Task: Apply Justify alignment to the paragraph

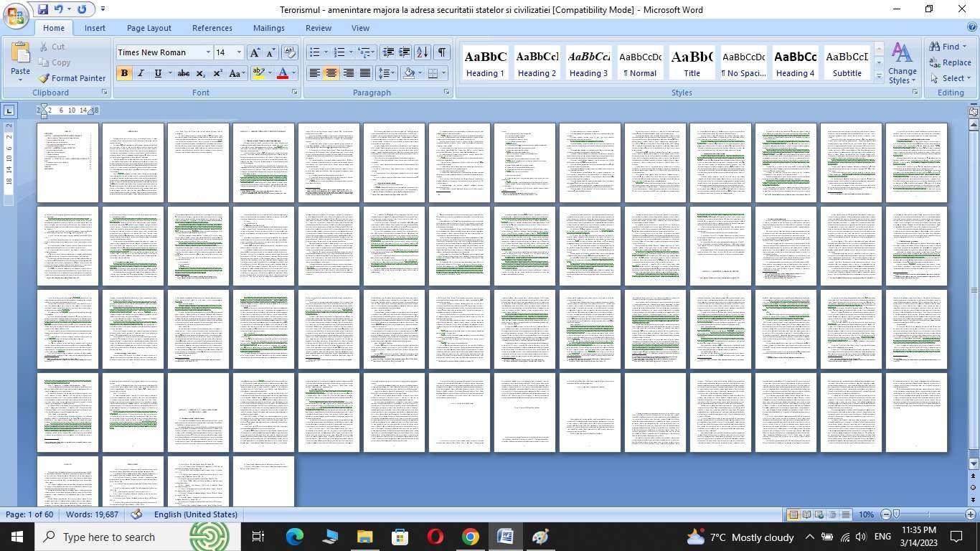Action: pos(365,73)
